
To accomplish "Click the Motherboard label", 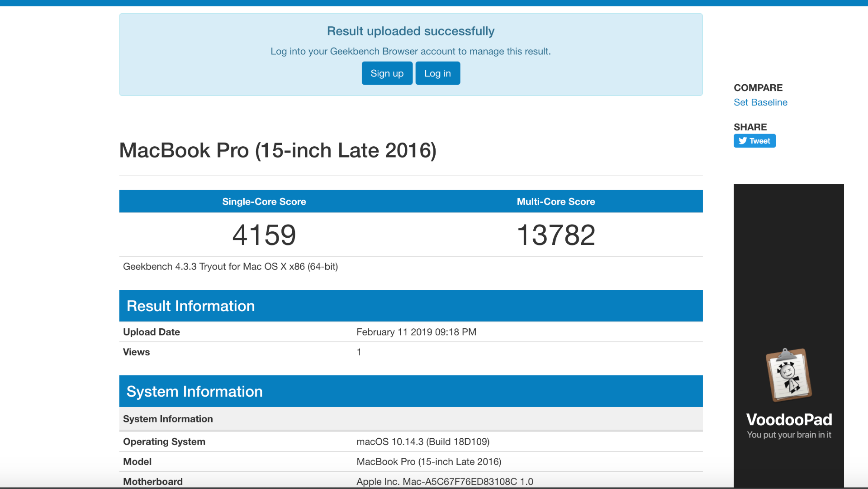I will pyautogui.click(x=153, y=481).
